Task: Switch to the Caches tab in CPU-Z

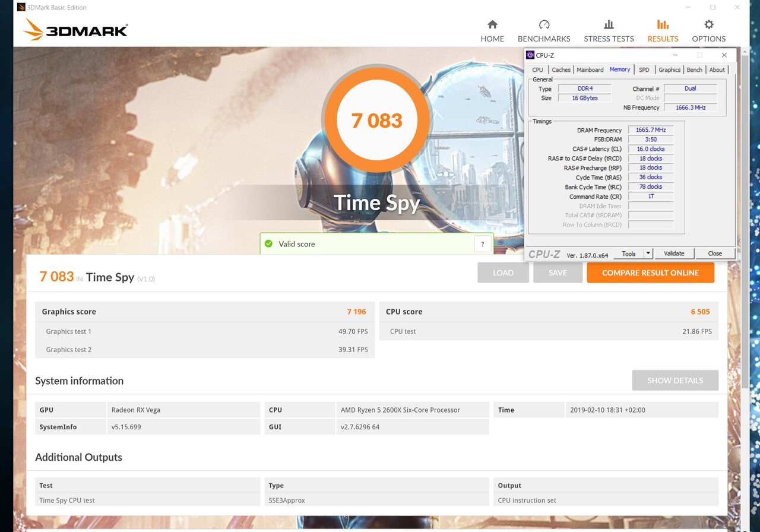Action: [561, 69]
